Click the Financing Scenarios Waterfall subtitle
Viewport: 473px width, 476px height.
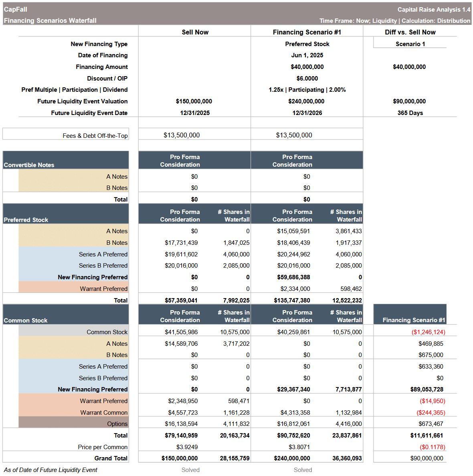[x=50, y=21]
